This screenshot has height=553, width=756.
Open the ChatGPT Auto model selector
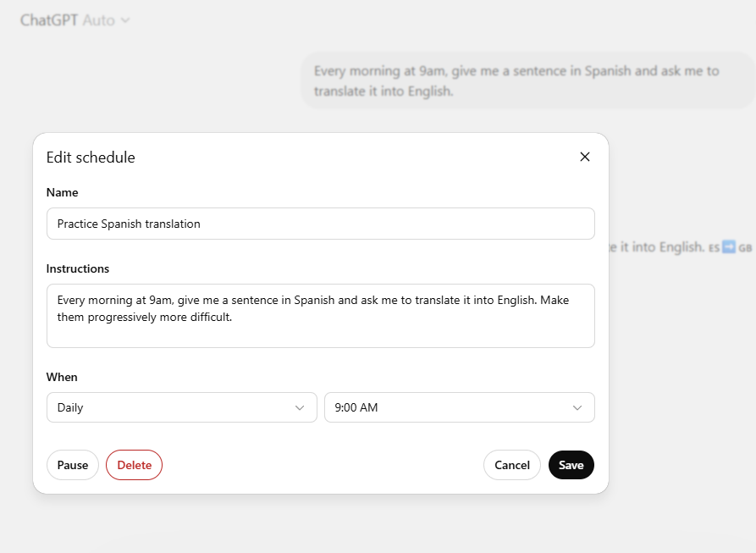(x=76, y=19)
